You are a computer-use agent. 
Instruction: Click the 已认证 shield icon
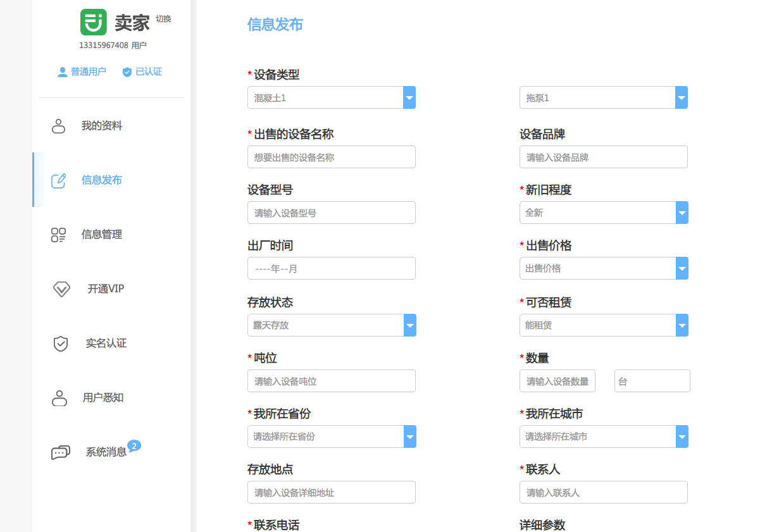pyautogui.click(x=127, y=72)
